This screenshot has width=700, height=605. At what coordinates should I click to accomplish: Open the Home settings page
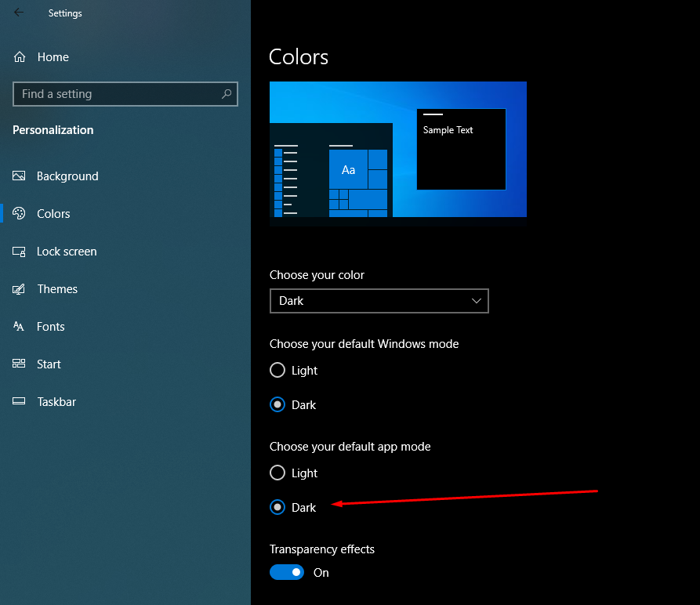click(x=53, y=57)
